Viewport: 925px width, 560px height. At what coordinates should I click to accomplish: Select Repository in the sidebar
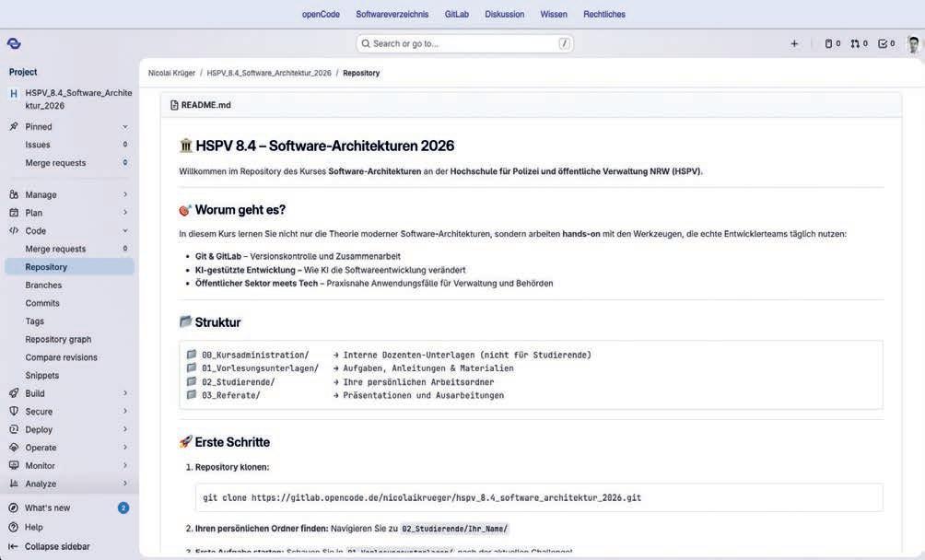point(70,267)
